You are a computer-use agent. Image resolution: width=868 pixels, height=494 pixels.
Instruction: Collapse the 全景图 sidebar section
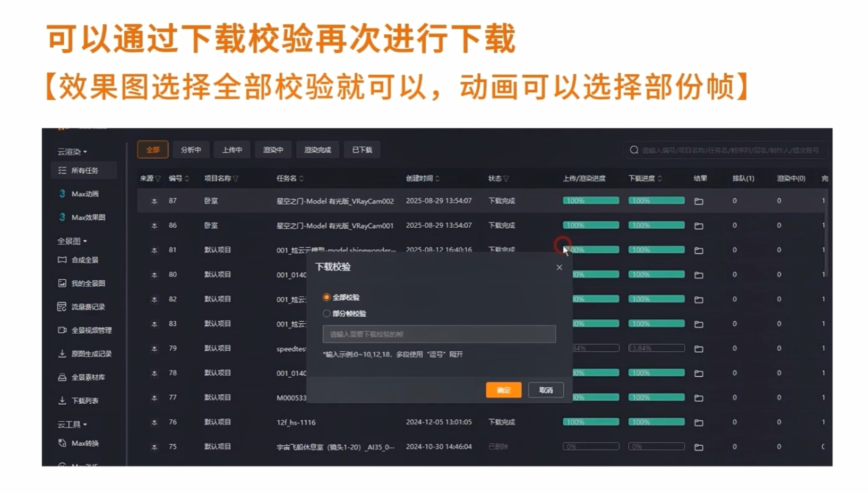[x=72, y=241]
